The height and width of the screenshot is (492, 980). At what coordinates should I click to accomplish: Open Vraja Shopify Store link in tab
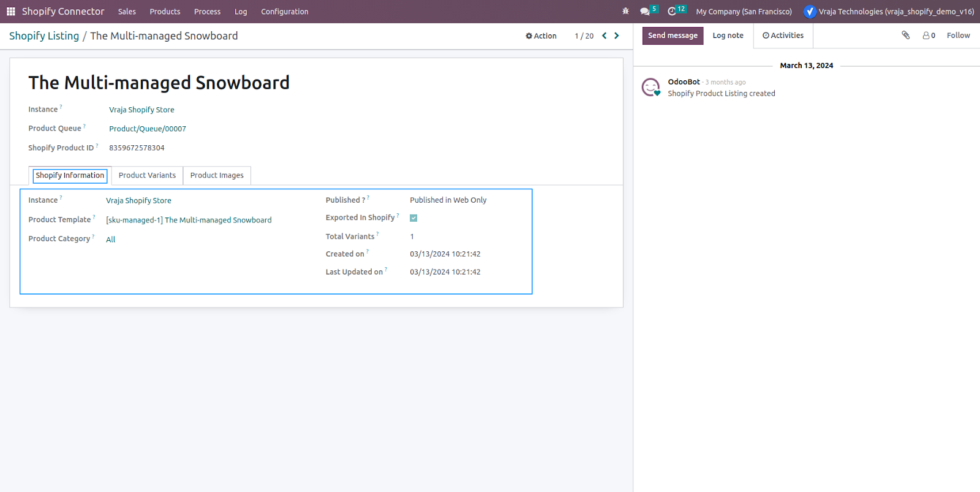click(138, 200)
